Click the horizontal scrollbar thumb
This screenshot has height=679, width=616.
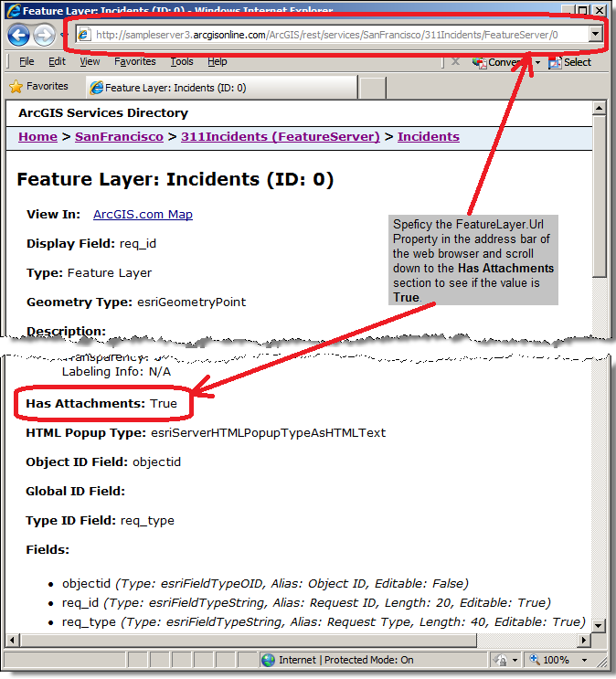248,640
